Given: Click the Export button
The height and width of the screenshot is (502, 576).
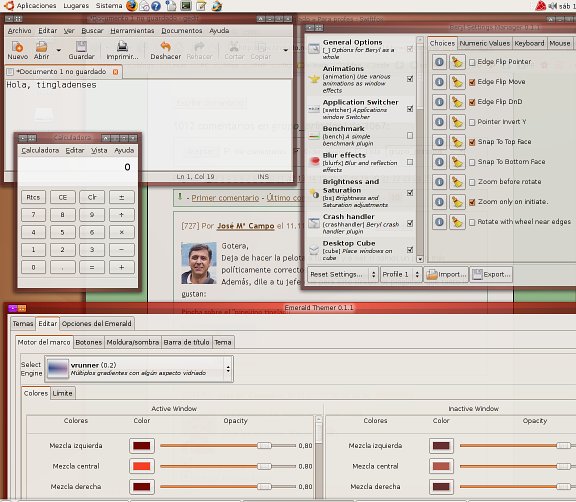Looking at the screenshot, I should tap(491, 274).
